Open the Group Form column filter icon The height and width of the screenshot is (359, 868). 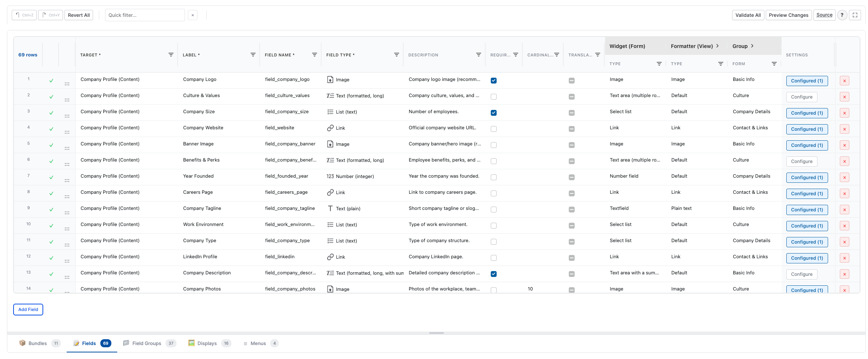tap(774, 64)
